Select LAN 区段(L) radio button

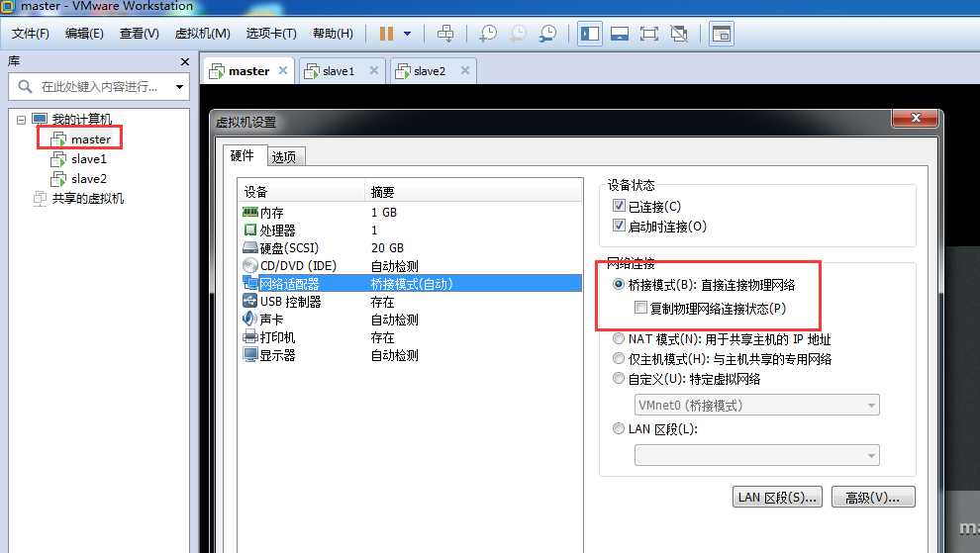pos(618,428)
